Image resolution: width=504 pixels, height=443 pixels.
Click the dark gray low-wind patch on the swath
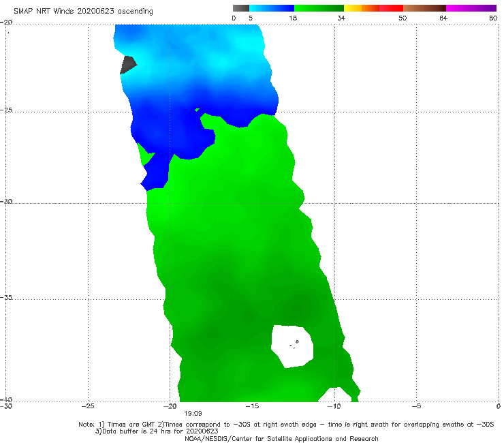[128, 65]
